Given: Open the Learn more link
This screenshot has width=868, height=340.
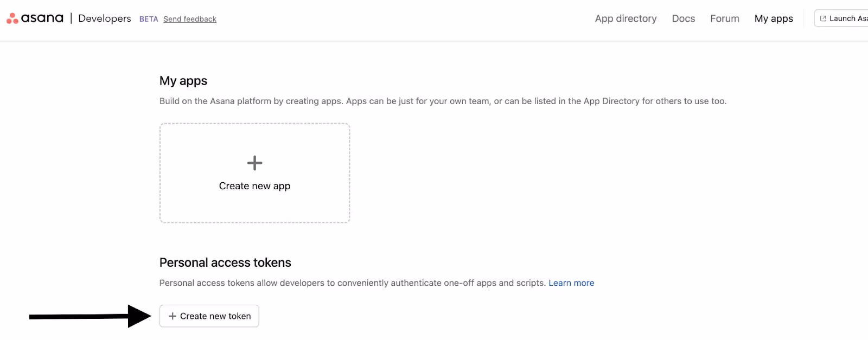Looking at the screenshot, I should pyautogui.click(x=571, y=283).
